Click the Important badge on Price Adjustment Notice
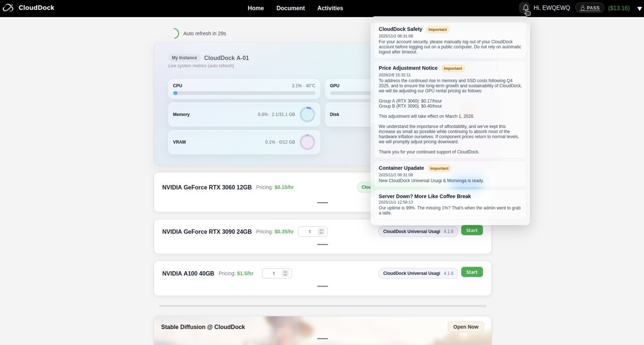 point(452,68)
